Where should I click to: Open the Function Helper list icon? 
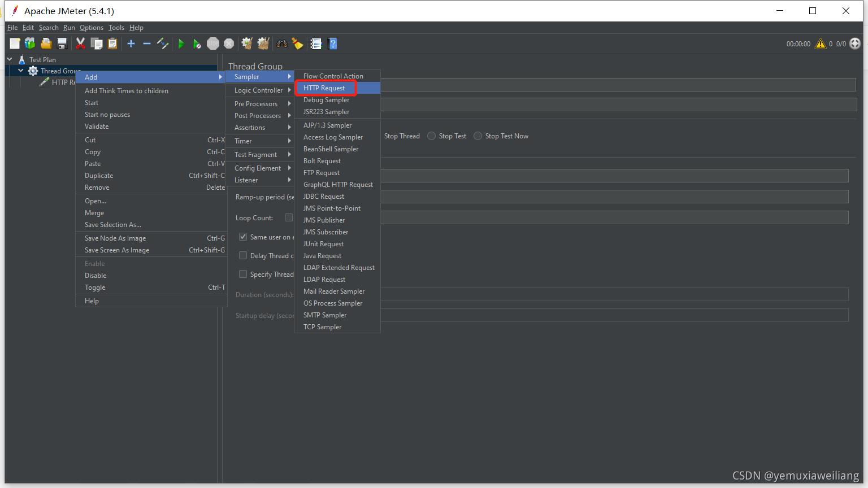(316, 43)
